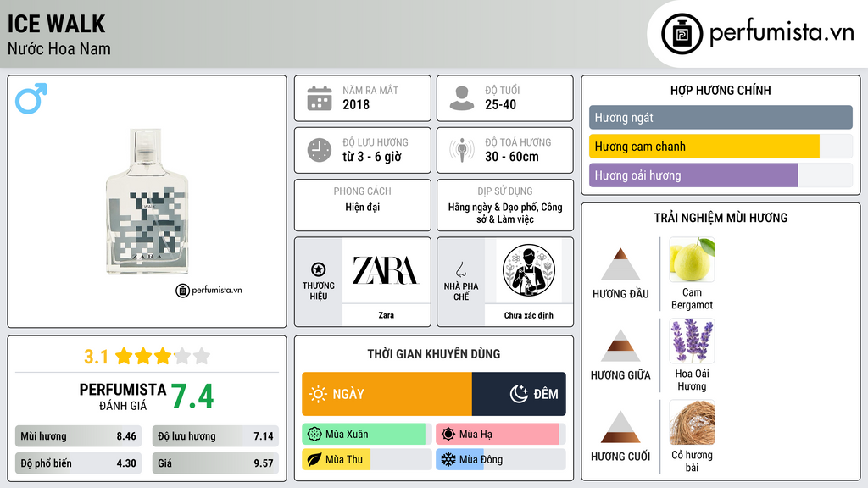Click the perfumista.vn header site name
This screenshot has height=488, width=868.
[782, 32]
